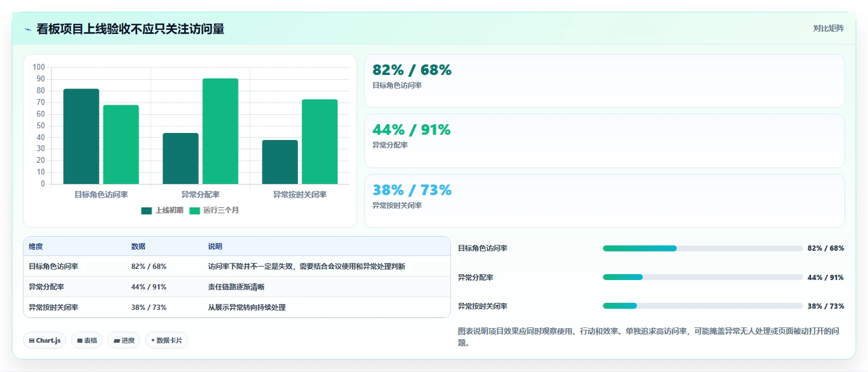The width and height of the screenshot is (868, 372).
Task: Click the 上线初期 bar for 异常按时关闭率
Action: coord(280,162)
